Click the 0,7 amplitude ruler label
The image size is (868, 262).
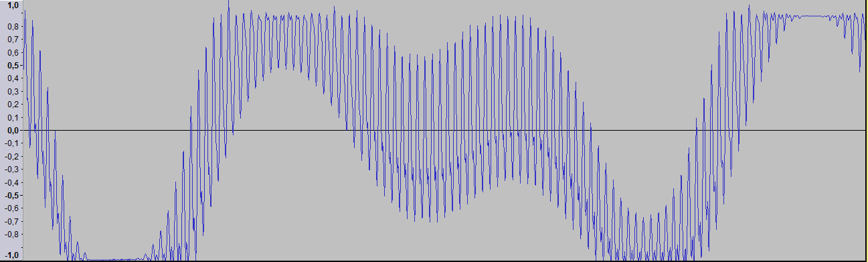13,40
